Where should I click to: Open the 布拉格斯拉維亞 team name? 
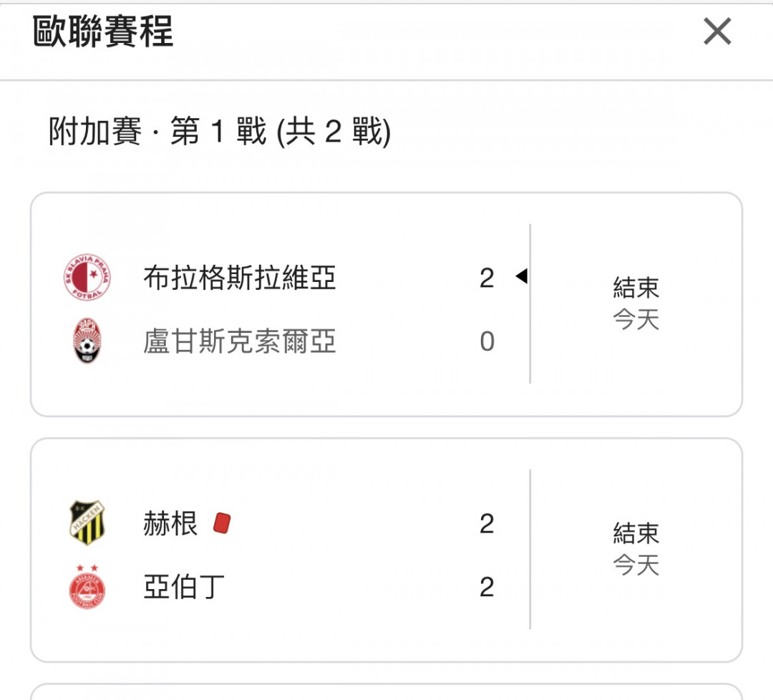[x=240, y=278]
